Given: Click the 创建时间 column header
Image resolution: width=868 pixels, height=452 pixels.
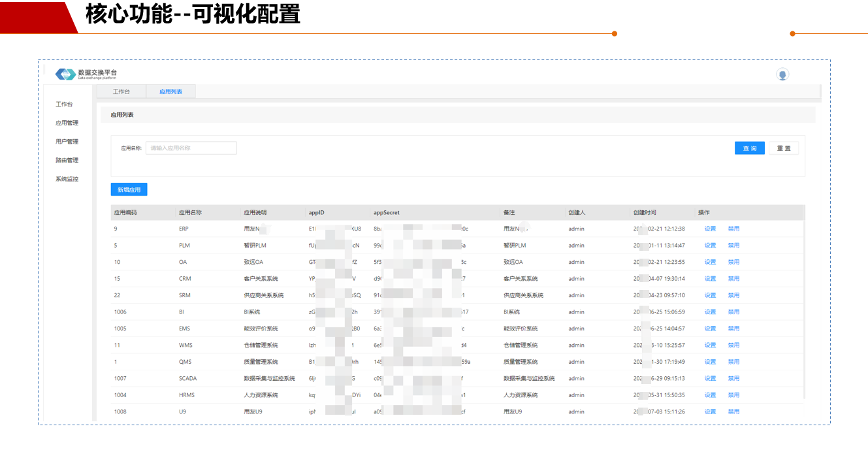Looking at the screenshot, I should point(644,213).
